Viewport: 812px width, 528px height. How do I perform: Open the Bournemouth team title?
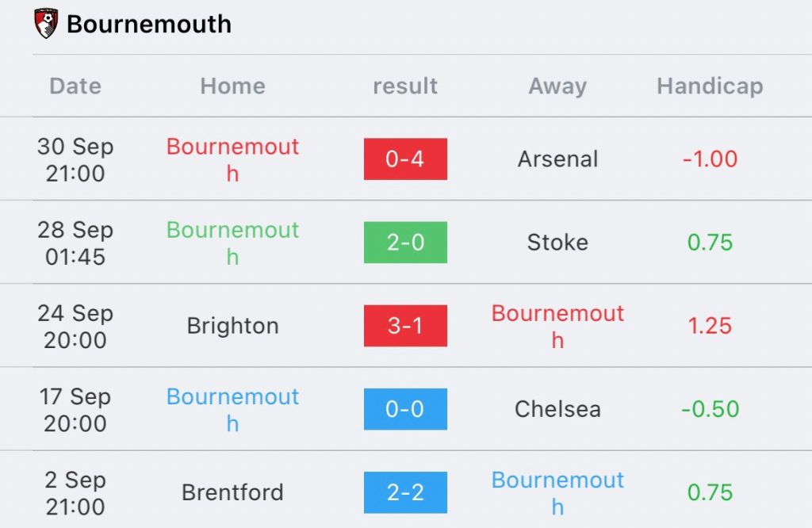click(x=149, y=25)
